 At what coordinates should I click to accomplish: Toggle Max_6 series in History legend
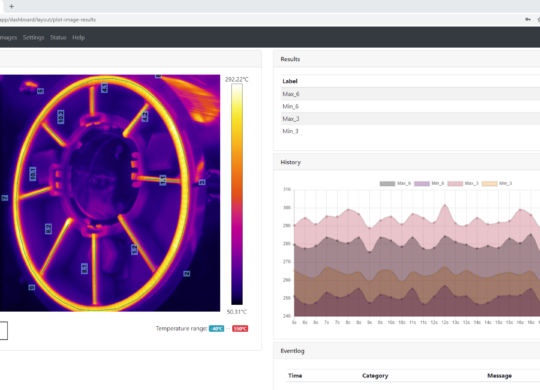[395, 183]
